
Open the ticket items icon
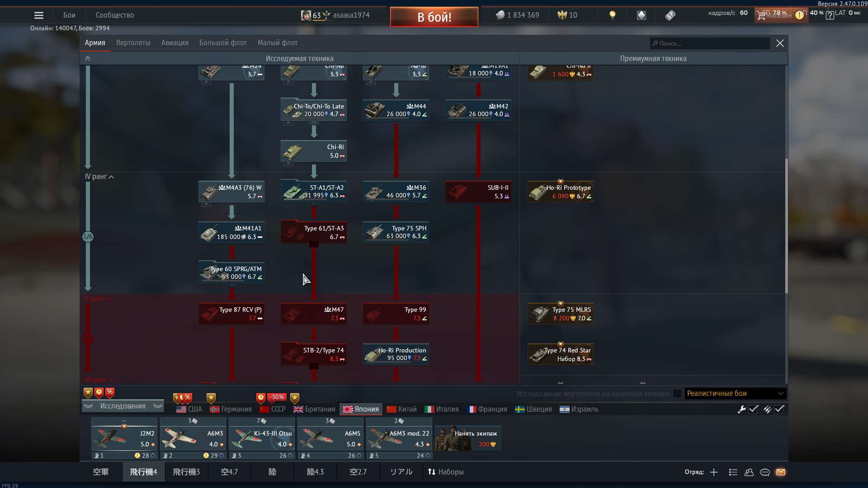(x=670, y=15)
